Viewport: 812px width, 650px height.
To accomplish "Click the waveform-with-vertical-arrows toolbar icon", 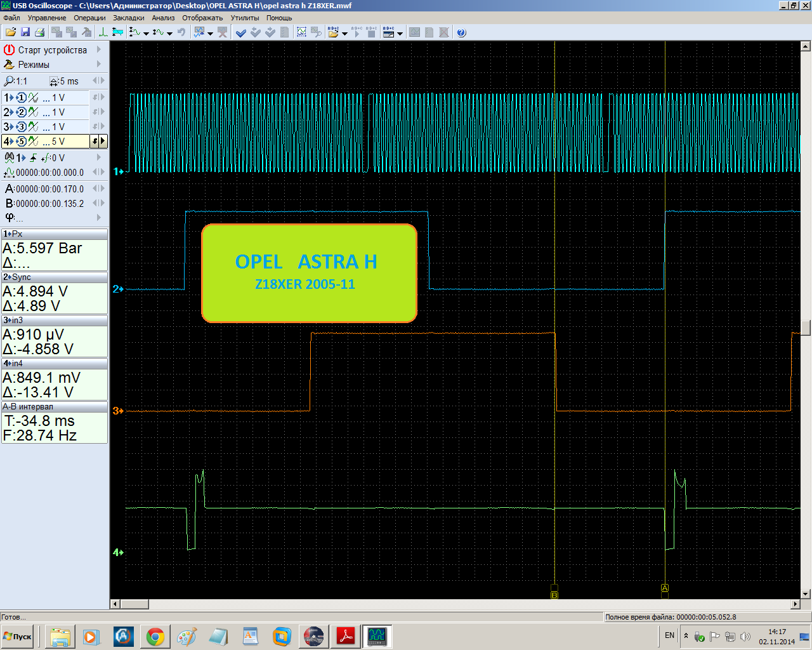I will [135, 32].
